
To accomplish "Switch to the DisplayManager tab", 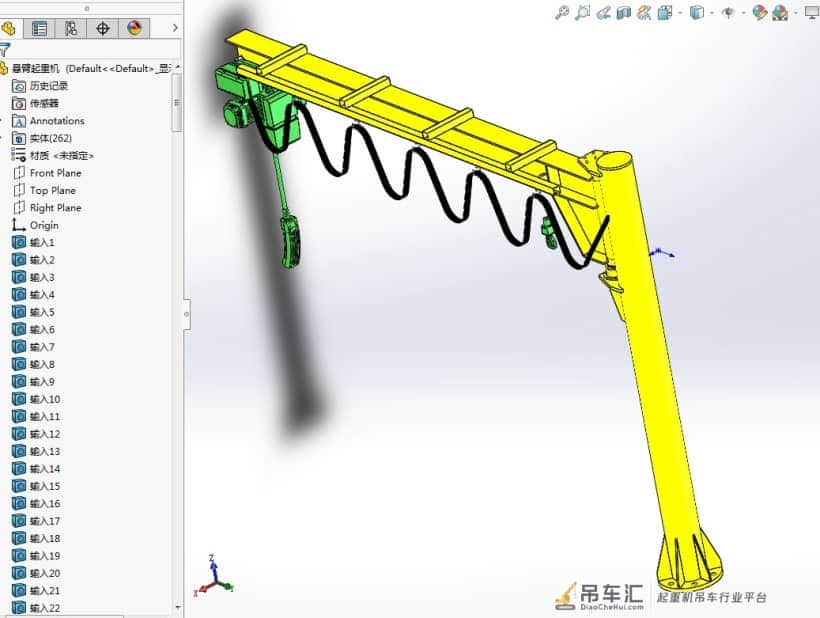I will 134,28.
